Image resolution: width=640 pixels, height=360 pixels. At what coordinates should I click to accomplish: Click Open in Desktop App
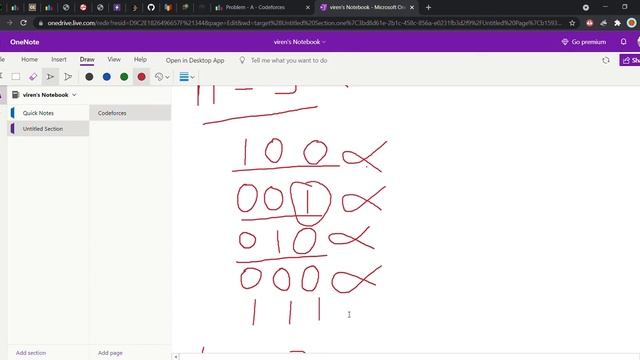click(195, 60)
